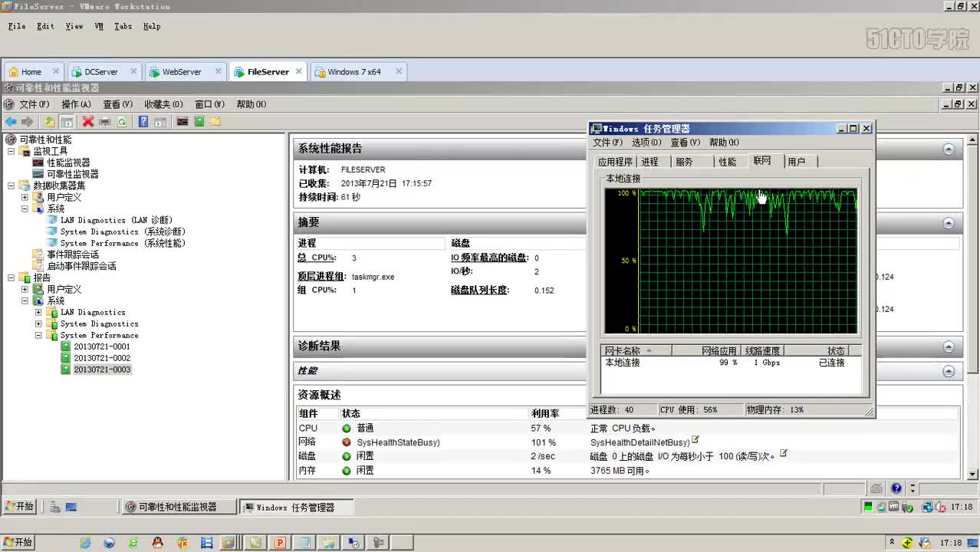Select LAN Diagnostics (LAN 诊断) collector set

coord(116,220)
